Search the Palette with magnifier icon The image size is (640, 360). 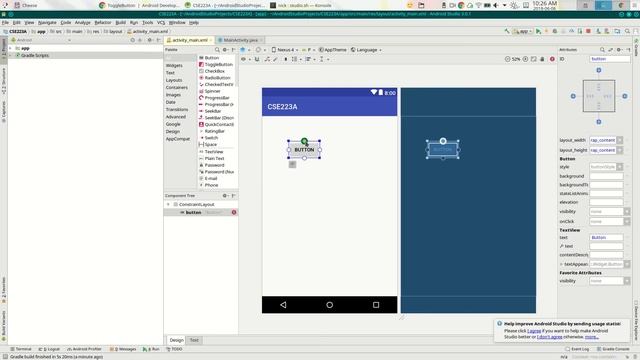click(217, 50)
